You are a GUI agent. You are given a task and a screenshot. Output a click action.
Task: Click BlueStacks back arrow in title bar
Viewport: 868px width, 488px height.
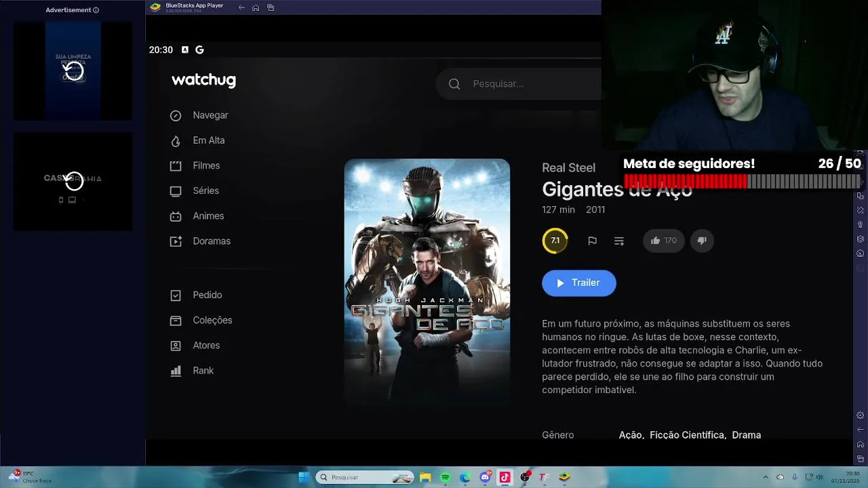tap(241, 7)
